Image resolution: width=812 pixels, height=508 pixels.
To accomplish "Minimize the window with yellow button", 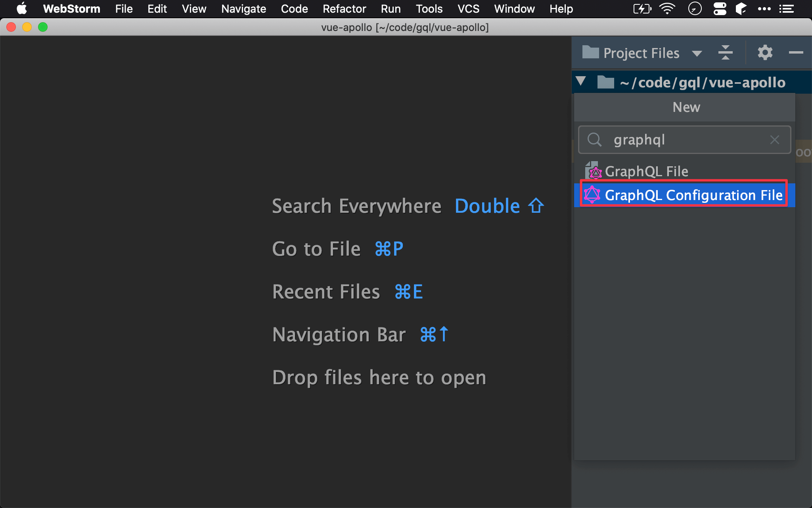I will [27, 27].
